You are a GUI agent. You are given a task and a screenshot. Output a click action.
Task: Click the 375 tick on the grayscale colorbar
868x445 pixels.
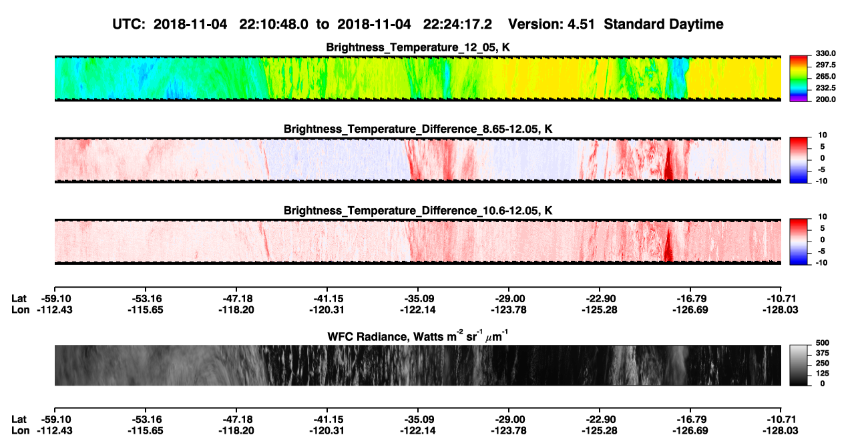[x=823, y=352]
